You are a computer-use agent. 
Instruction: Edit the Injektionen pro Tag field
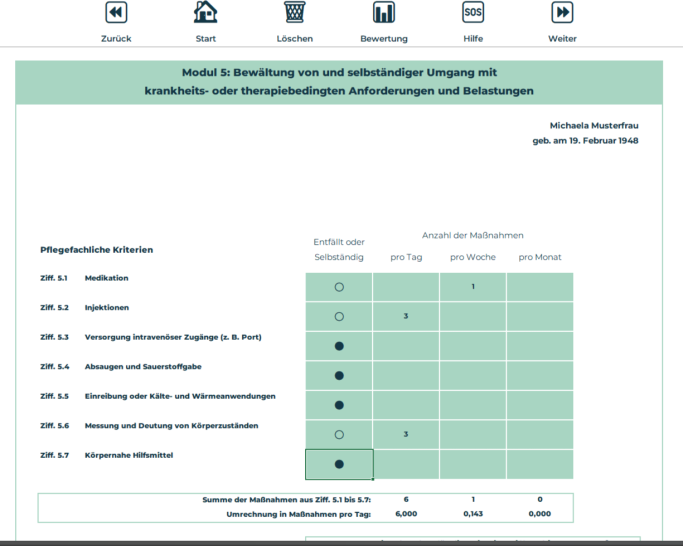405,316
